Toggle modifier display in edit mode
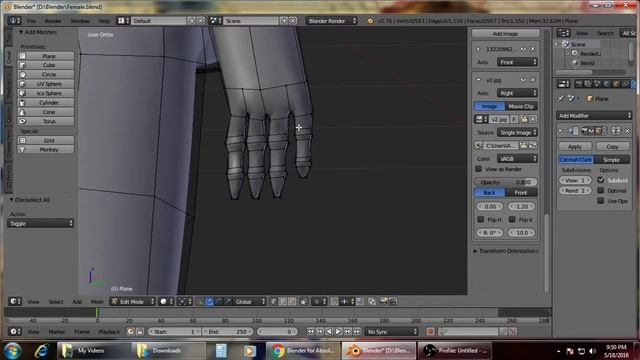 [599, 131]
